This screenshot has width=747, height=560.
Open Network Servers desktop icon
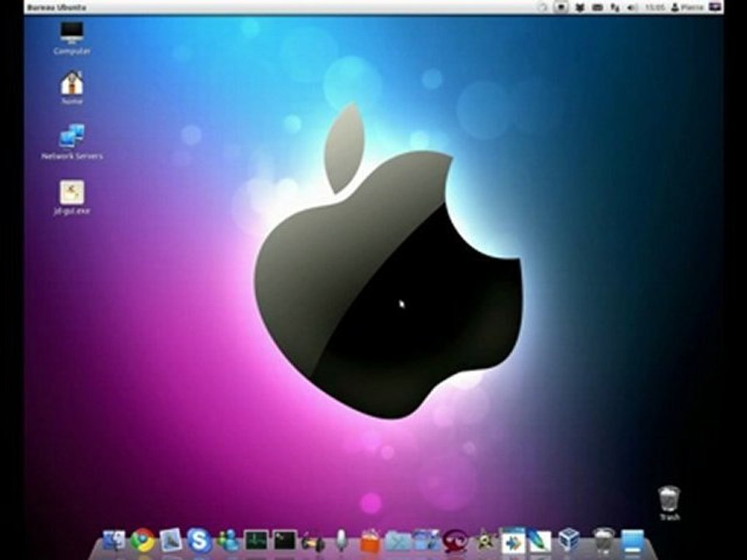point(72,142)
